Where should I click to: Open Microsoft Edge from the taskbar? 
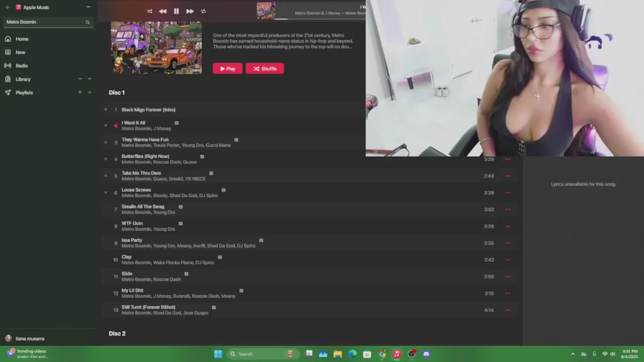(353, 354)
